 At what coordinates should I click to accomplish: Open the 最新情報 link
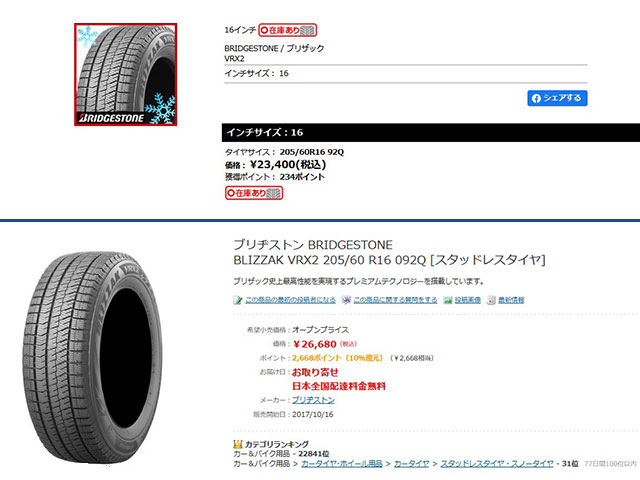pyautogui.click(x=511, y=300)
